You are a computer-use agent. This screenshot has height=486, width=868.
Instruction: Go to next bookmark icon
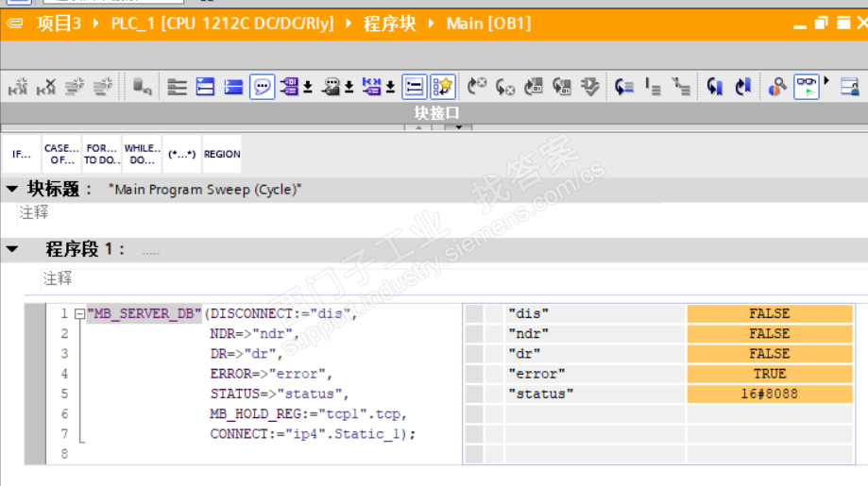[743, 87]
